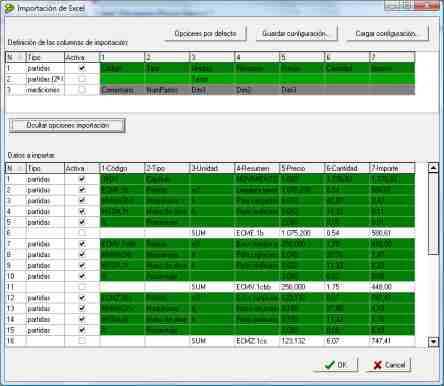Click the green checkmark OK button
The width and height of the screenshot is (444, 386).
click(335, 365)
